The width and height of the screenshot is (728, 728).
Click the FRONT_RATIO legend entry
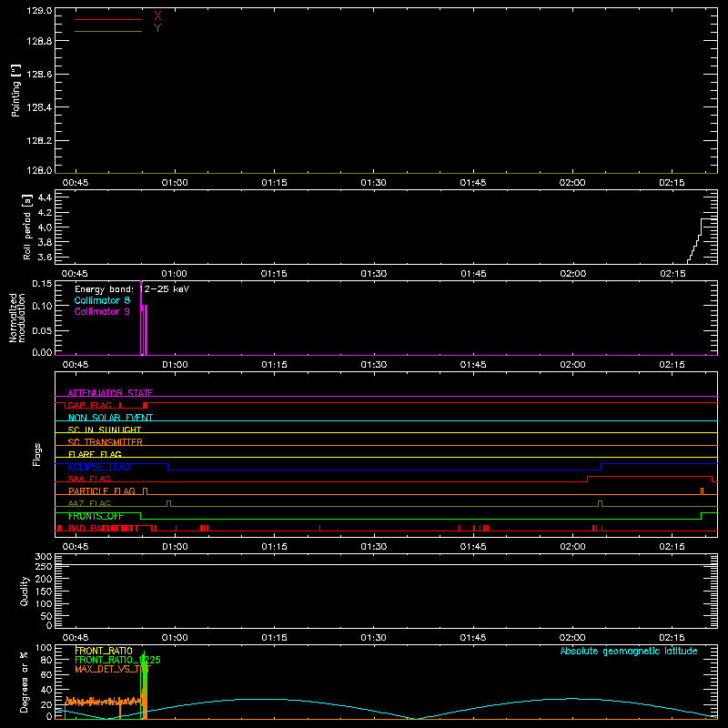coord(104,651)
